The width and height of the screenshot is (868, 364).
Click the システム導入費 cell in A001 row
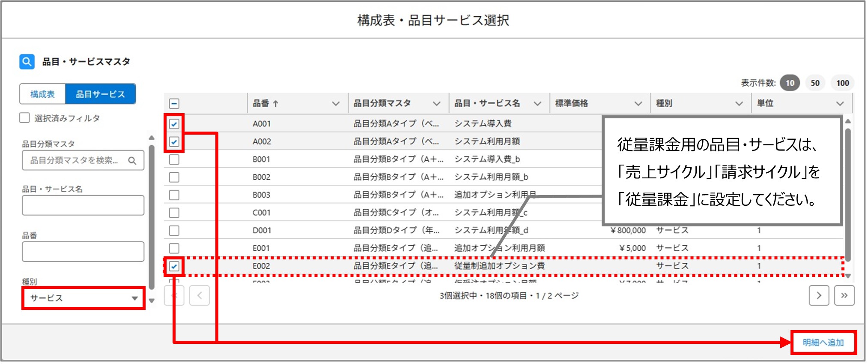coord(483,124)
